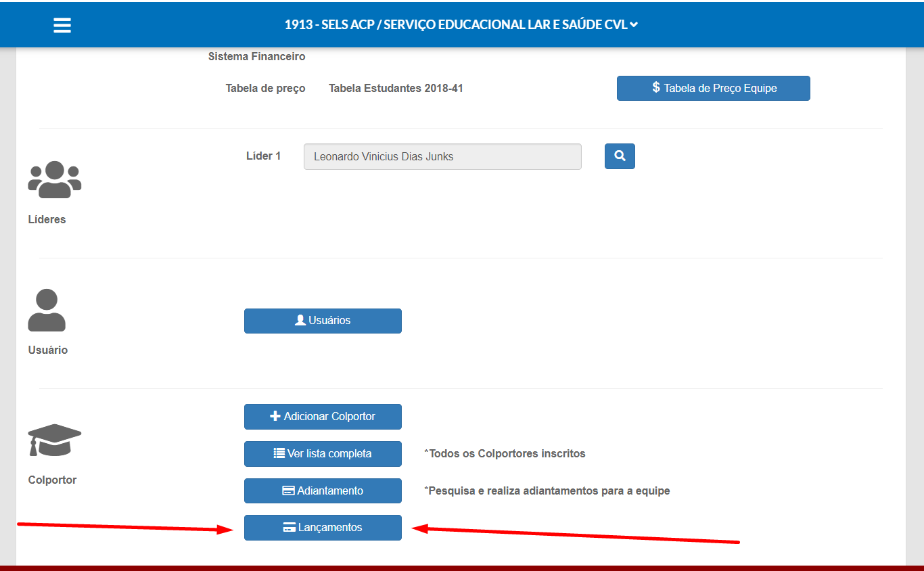Click the Líder 1 name field
Image resolution: width=924 pixels, height=571 pixels.
tap(442, 156)
